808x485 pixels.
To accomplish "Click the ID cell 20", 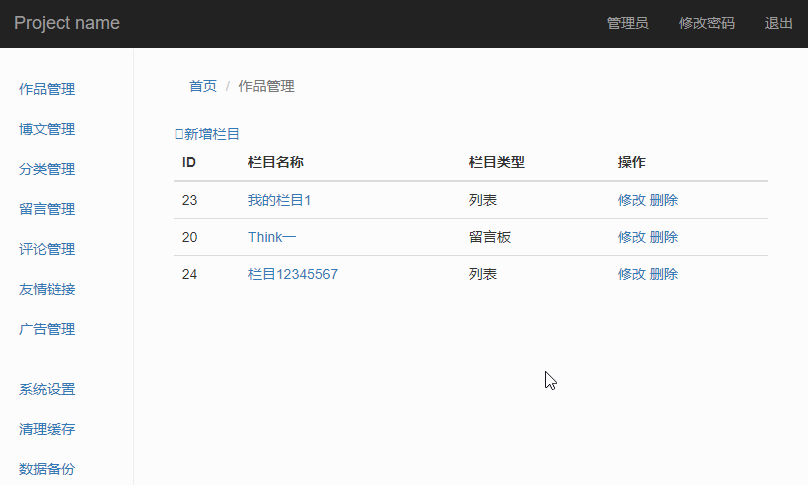I will pyautogui.click(x=189, y=237).
